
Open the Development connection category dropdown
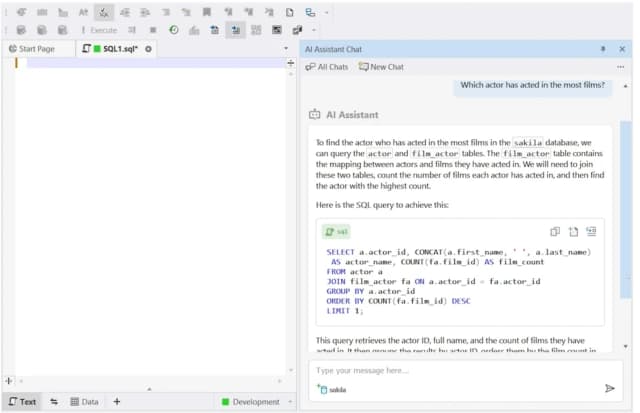pos(256,402)
